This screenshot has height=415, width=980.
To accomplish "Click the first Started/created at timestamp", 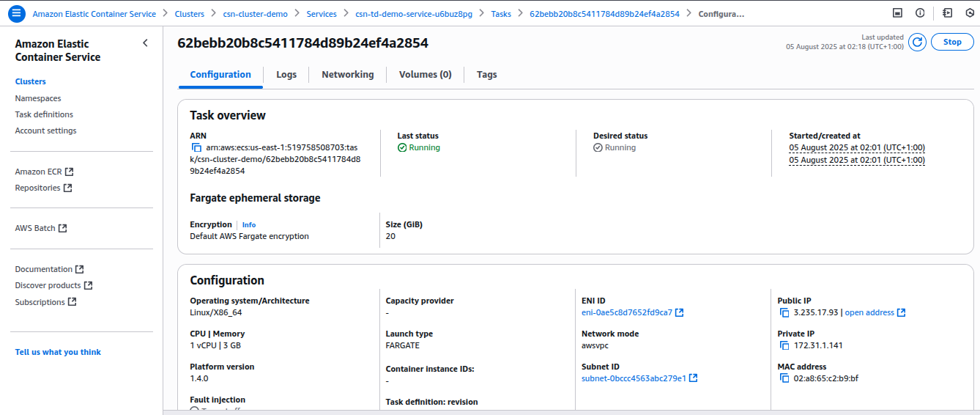I will (x=857, y=147).
